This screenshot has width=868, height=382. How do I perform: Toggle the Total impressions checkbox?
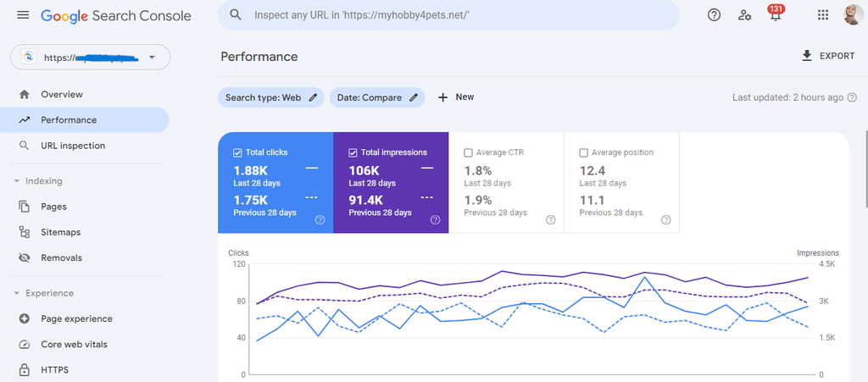point(353,152)
